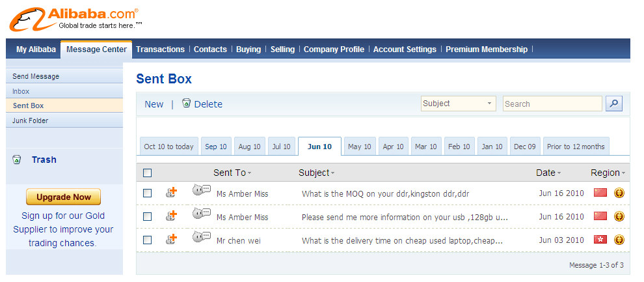Click into the Search input field
Image resolution: width=644 pixels, height=282 pixels.
point(552,104)
